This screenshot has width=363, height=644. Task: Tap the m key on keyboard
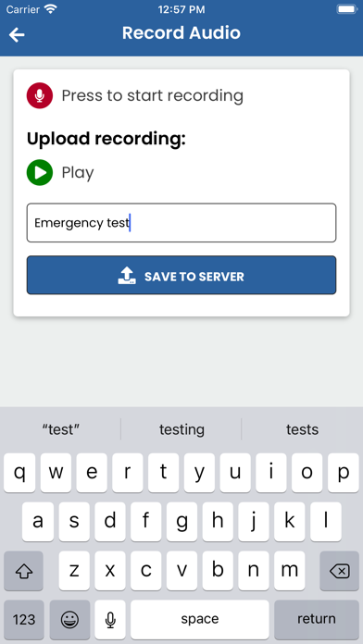click(x=290, y=571)
